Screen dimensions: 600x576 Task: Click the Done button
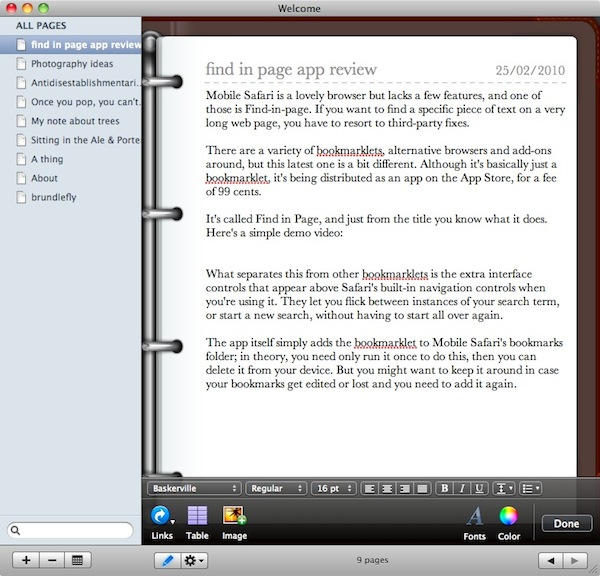coord(565,523)
